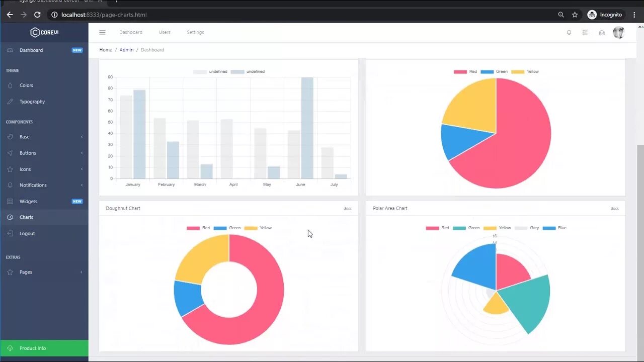The image size is (644, 362).
Task: Reload the page in browser
Action: [37, 15]
